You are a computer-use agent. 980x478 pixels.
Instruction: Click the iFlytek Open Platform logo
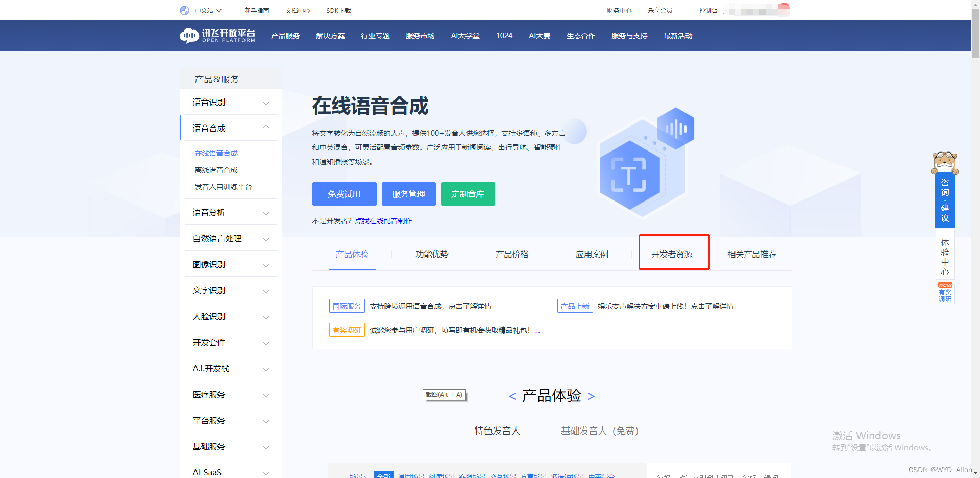click(x=217, y=35)
